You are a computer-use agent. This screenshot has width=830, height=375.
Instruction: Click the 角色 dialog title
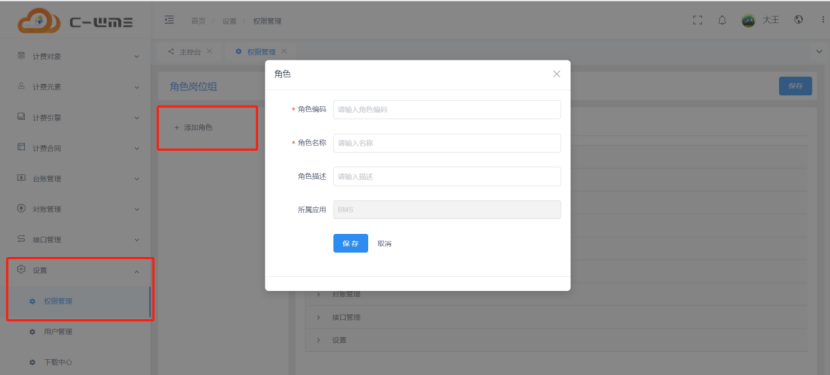[283, 74]
